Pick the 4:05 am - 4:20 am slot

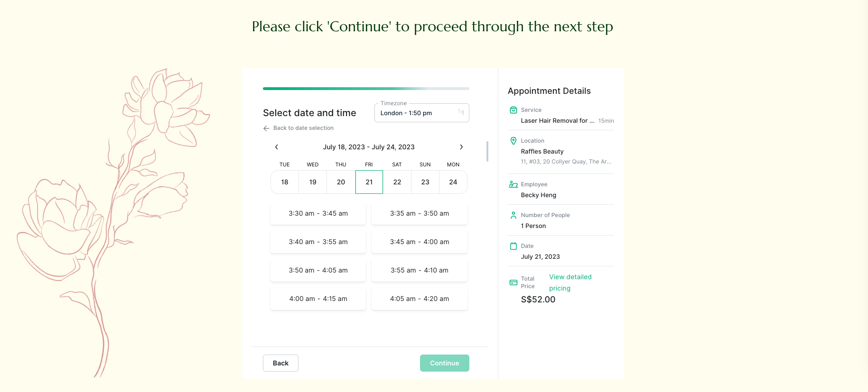tap(419, 299)
